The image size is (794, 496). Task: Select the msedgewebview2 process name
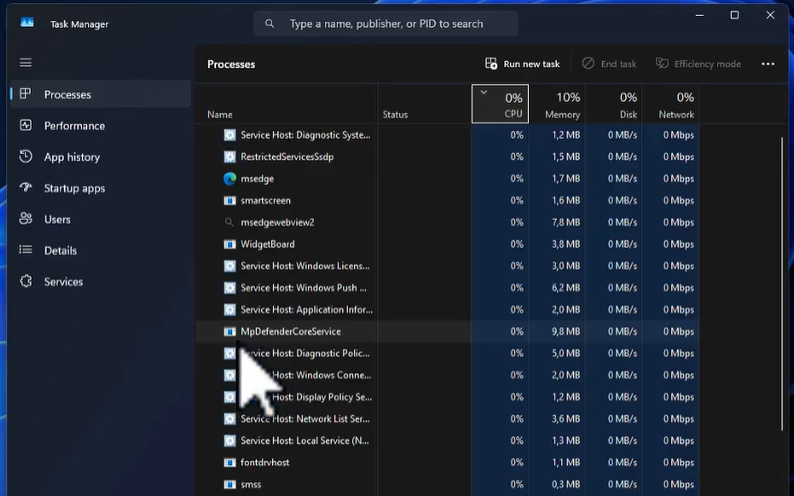(x=277, y=222)
